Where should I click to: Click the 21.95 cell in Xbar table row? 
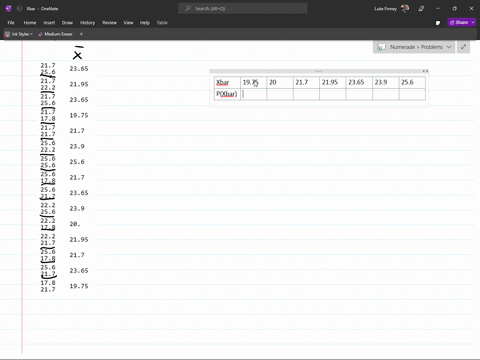click(x=333, y=82)
